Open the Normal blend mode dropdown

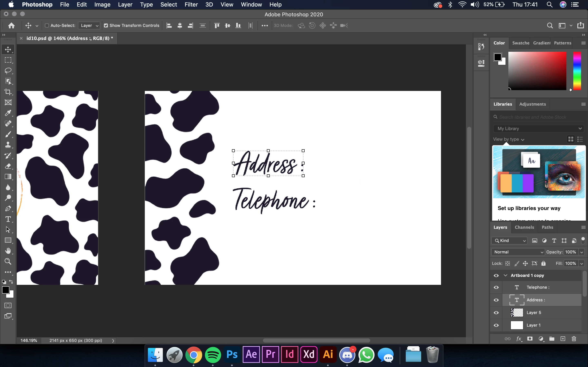tap(518, 252)
